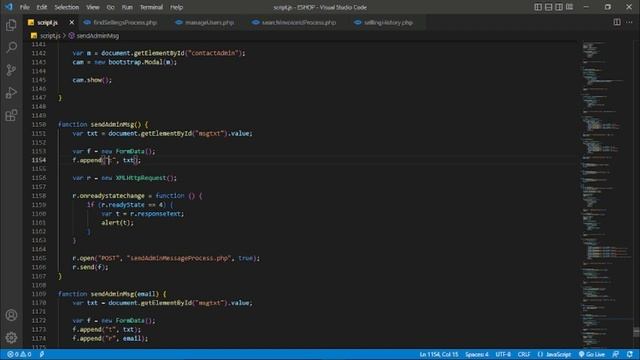Image resolution: width=640 pixels, height=360 pixels.
Task: Close the script.js tab
Action: tap(71, 22)
